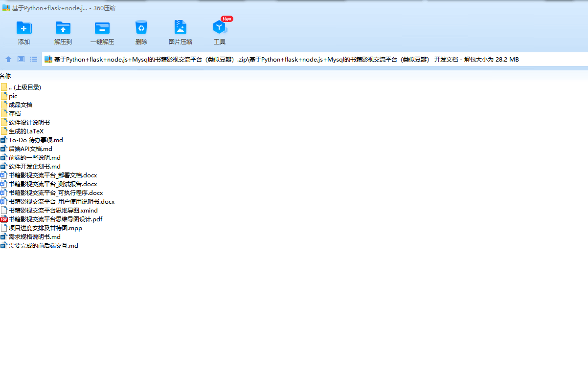
Task: Select the 生成的LaTeX folder name
Action: (x=26, y=131)
